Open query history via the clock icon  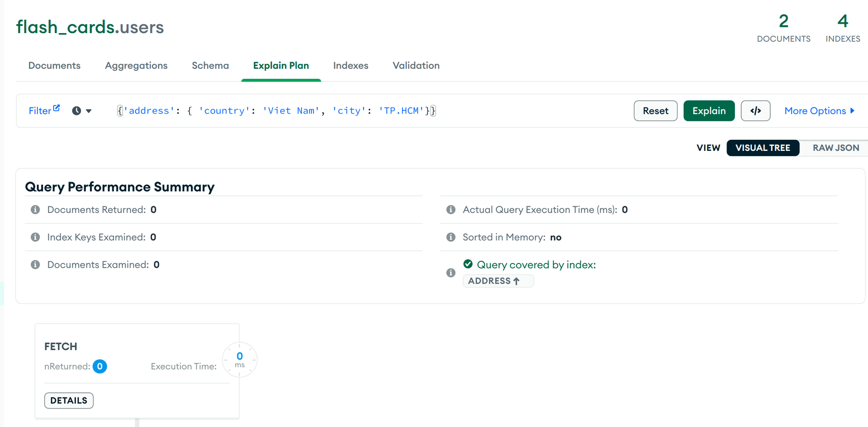point(77,111)
